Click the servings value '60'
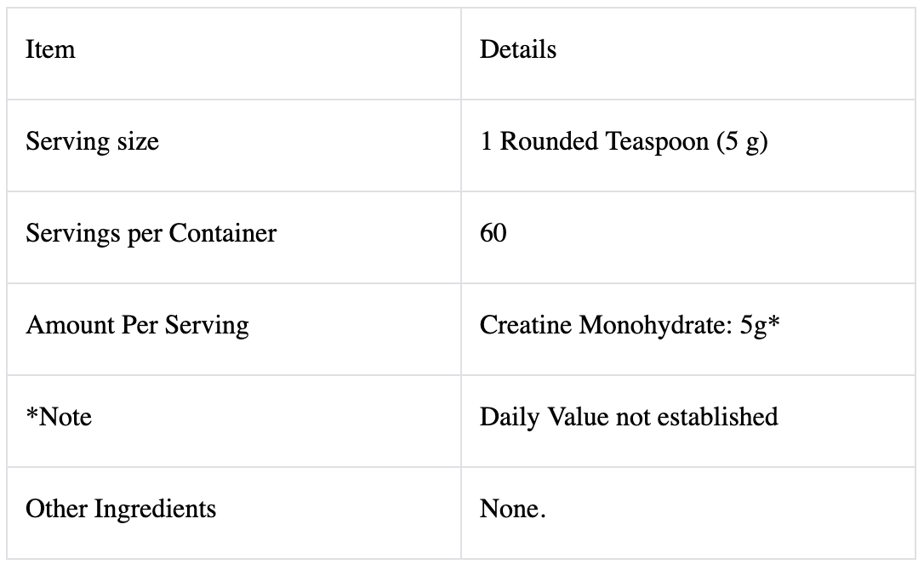Viewport: 924px width, 570px height. click(493, 233)
